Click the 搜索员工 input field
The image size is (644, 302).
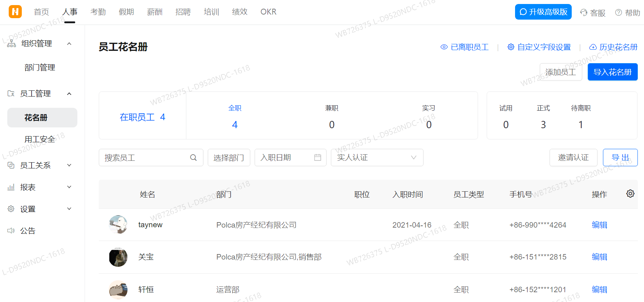(x=145, y=158)
